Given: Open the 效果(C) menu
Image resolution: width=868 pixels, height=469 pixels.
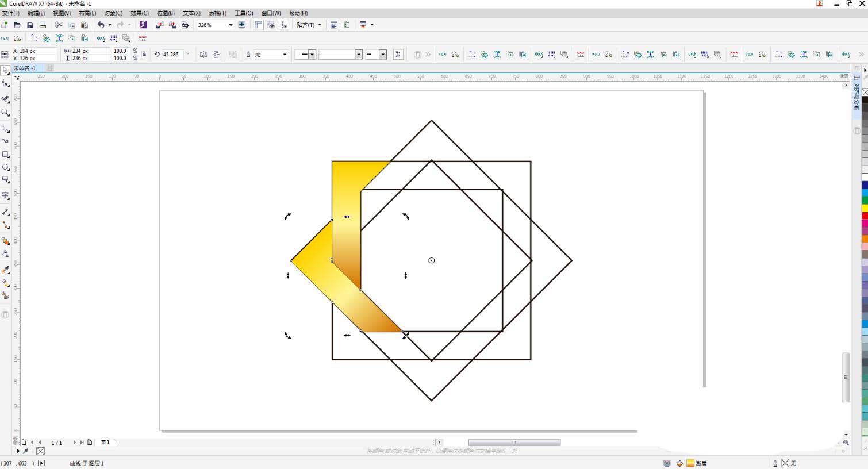Looking at the screenshot, I should coord(140,13).
